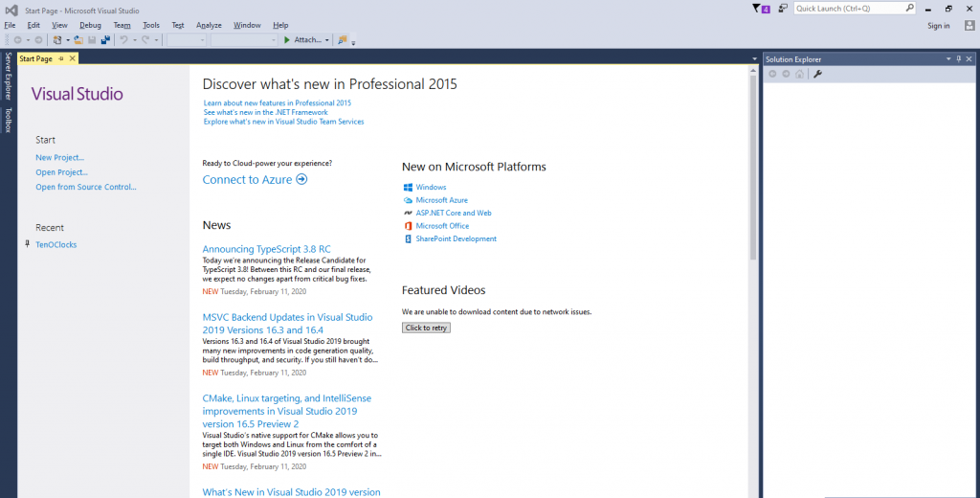The height and width of the screenshot is (498, 980).
Task: Click the Save floppy disk icon
Action: point(92,40)
